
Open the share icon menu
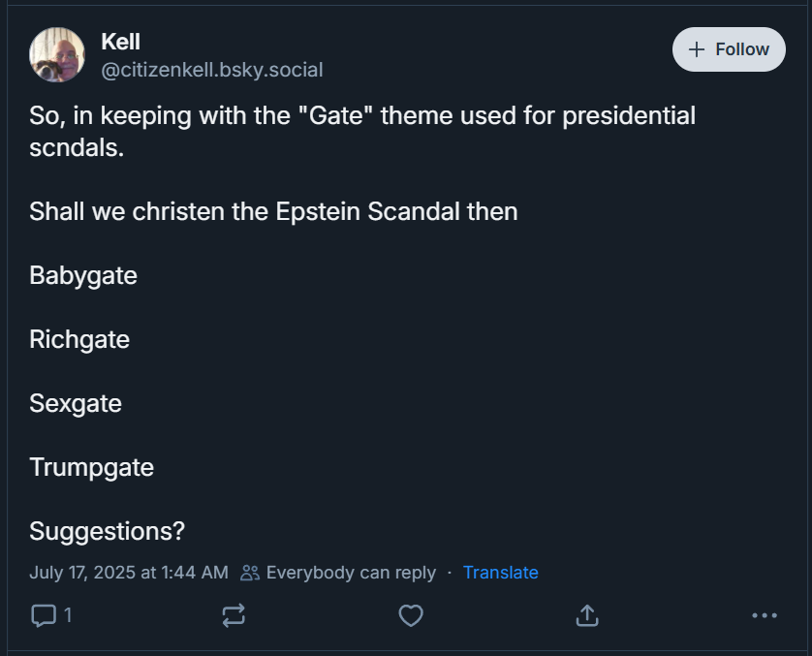587,614
